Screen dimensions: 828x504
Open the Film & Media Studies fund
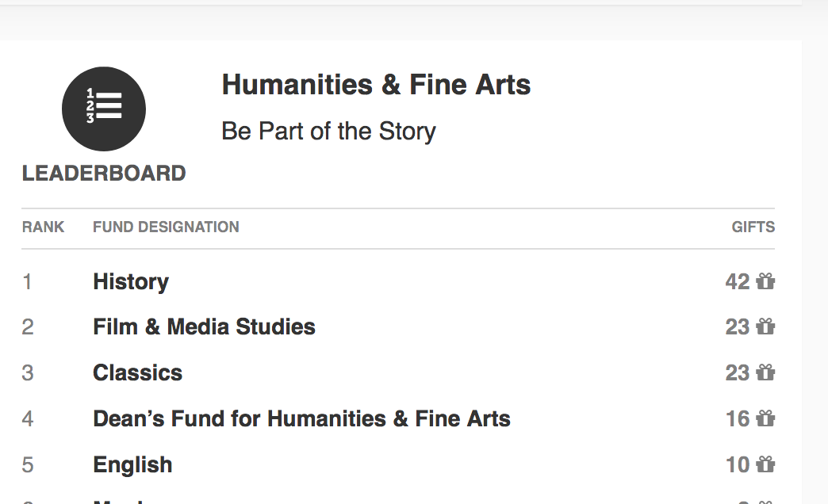pyautogui.click(x=204, y=326)
